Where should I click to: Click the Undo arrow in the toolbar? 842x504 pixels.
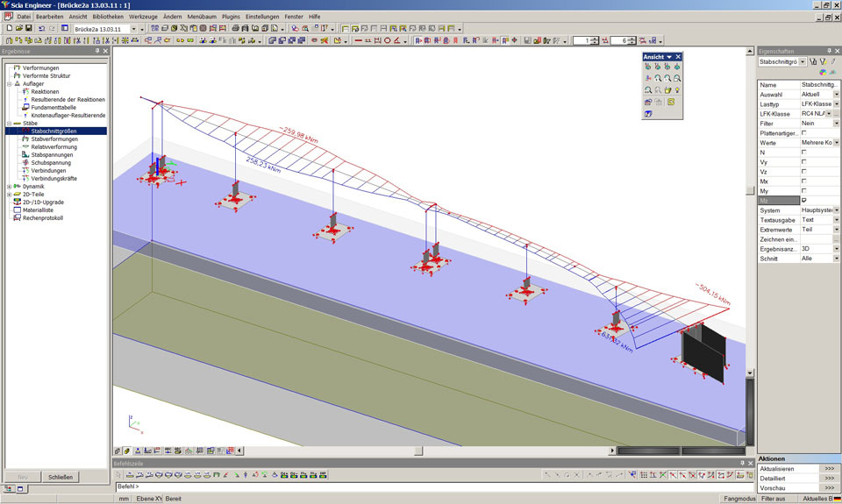41,28
